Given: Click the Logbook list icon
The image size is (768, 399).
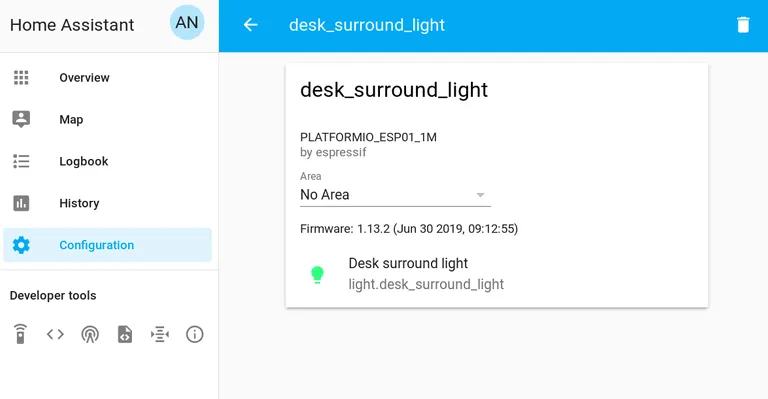Looking at the screenshot, I should [21, 161].
